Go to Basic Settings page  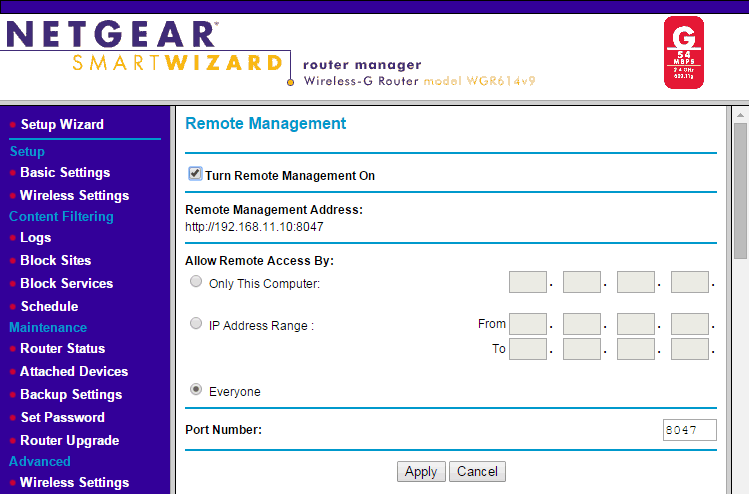65,172
